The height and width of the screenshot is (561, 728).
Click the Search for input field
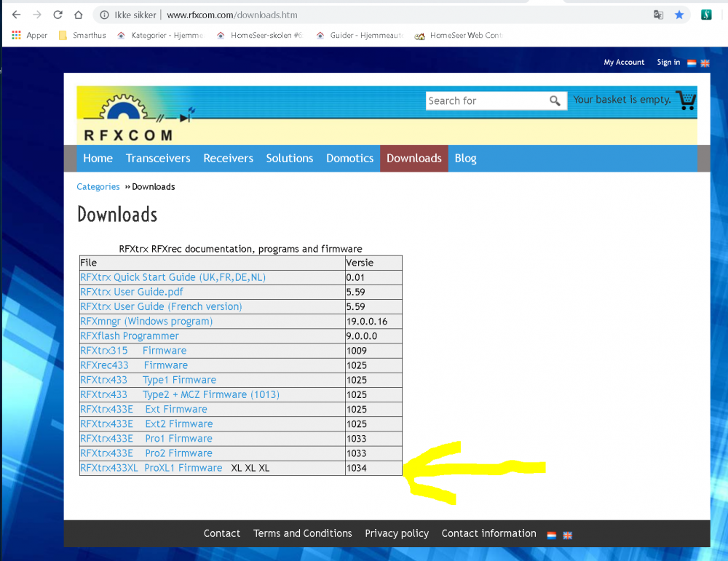coord(486,101)
